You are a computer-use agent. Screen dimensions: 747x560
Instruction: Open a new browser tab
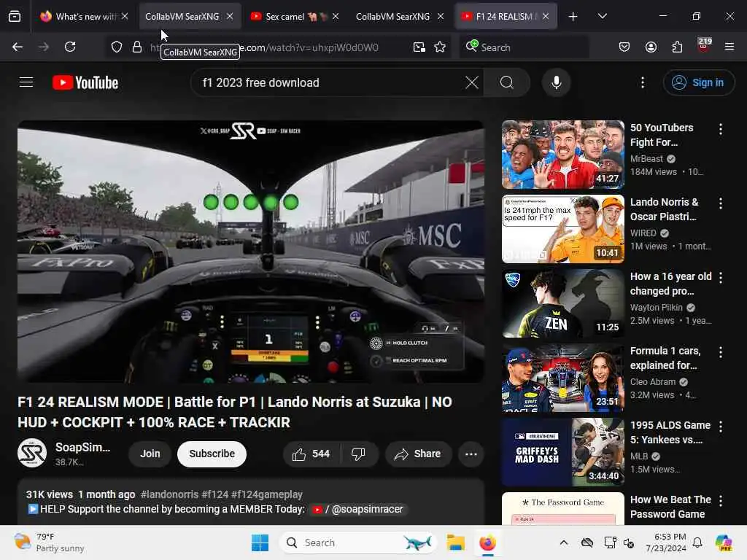(x=573, y=17)
